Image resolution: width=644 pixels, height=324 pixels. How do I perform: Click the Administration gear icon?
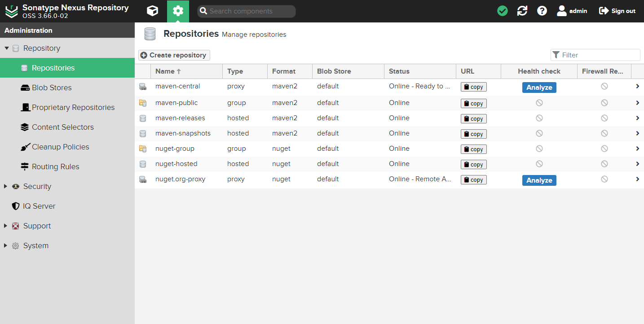click(178, 11)
